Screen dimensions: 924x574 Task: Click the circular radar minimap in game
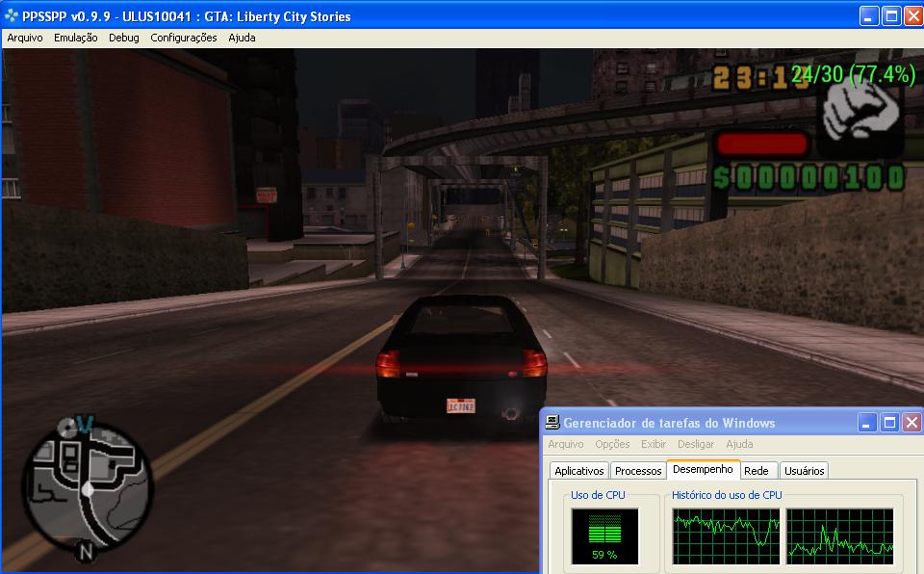pyautogui.click(x=89, y=487)
